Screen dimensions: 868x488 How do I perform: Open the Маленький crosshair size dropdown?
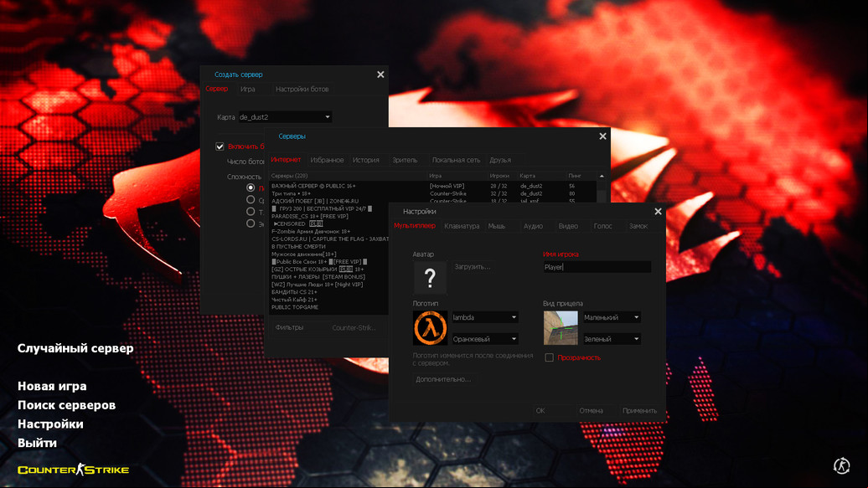coord(612,317)
